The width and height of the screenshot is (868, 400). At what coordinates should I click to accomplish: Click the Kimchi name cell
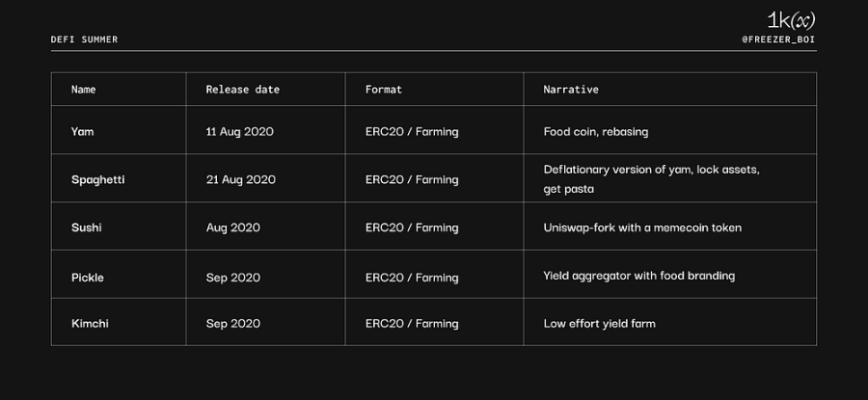coord(90,323)
